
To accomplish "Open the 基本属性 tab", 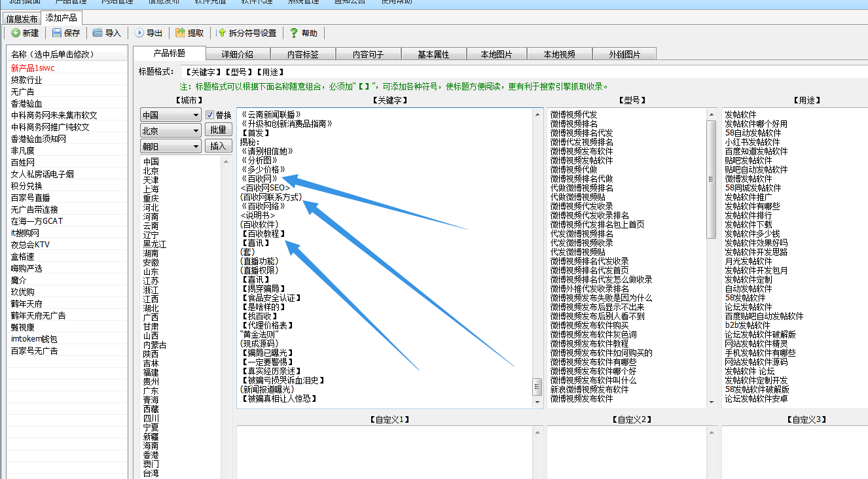I will click(433, 54).
